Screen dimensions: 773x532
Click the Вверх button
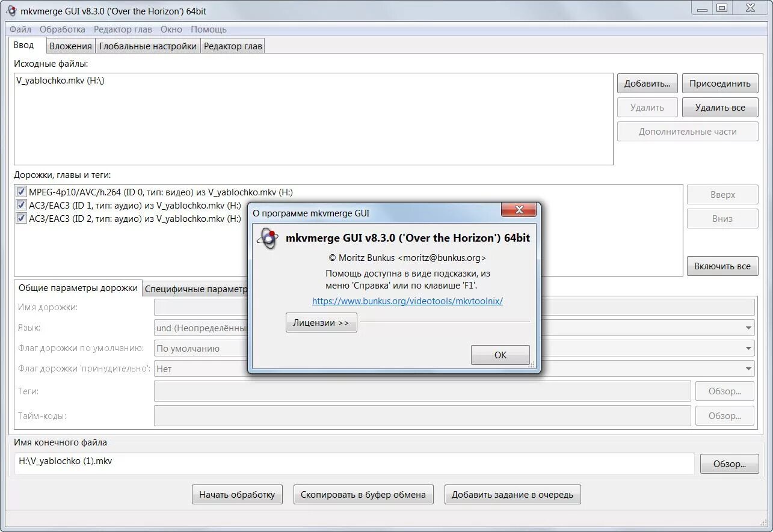(x=722, y=195)
